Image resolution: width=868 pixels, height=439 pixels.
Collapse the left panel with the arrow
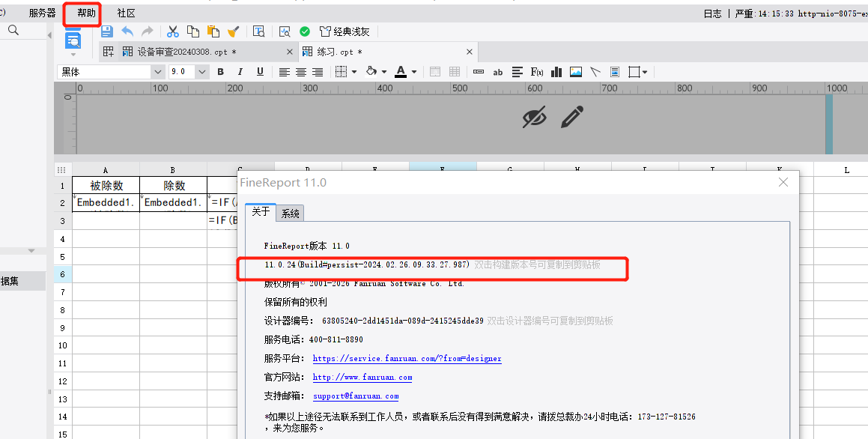[x=50, y=35]
